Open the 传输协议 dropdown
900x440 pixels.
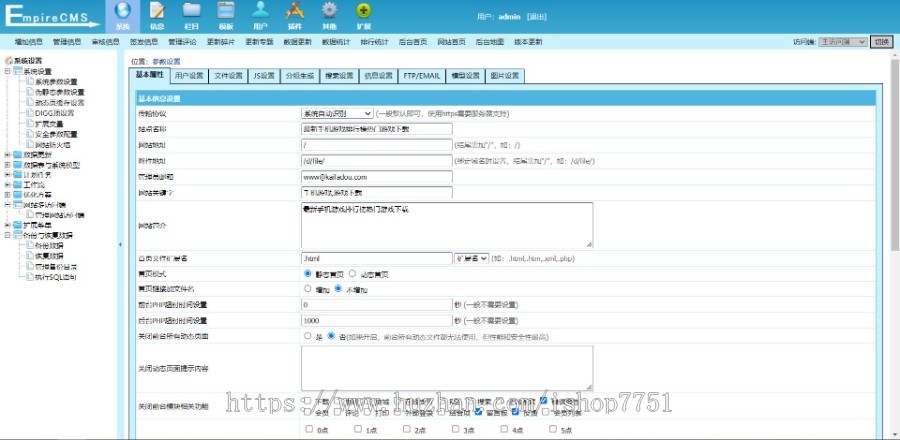point(338,114)
